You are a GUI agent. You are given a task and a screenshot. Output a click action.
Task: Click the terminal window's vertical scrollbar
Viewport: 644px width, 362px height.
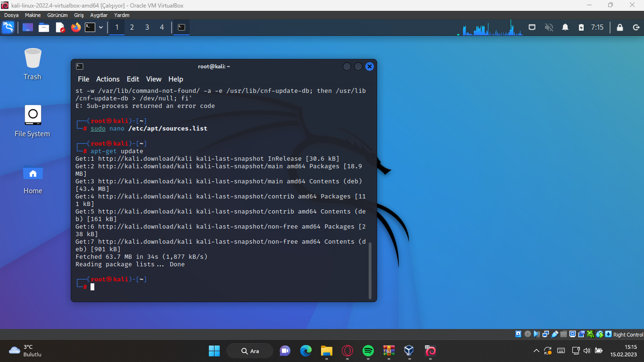click(370, 271)
